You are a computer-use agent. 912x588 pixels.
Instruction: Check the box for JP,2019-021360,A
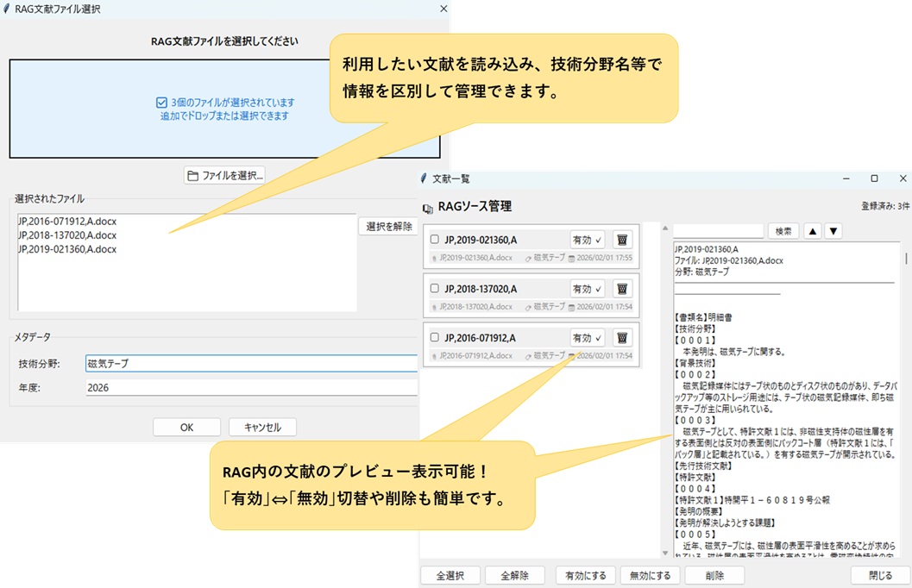435,240
